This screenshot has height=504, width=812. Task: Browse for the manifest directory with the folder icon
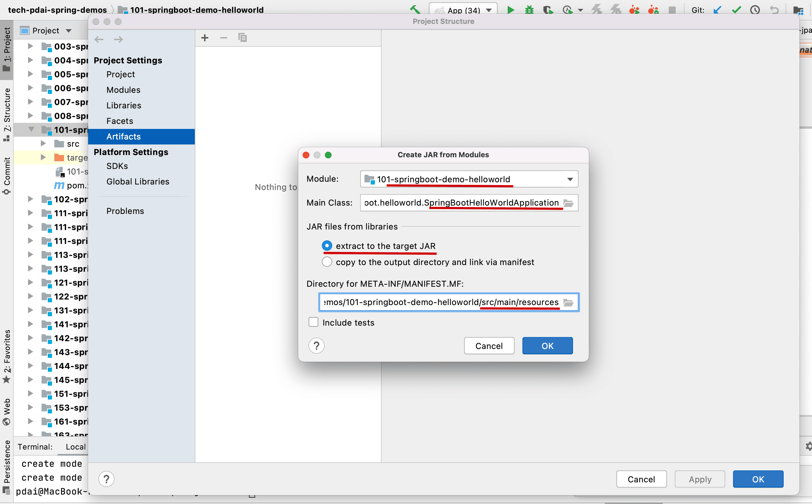[x=568, y=302]
